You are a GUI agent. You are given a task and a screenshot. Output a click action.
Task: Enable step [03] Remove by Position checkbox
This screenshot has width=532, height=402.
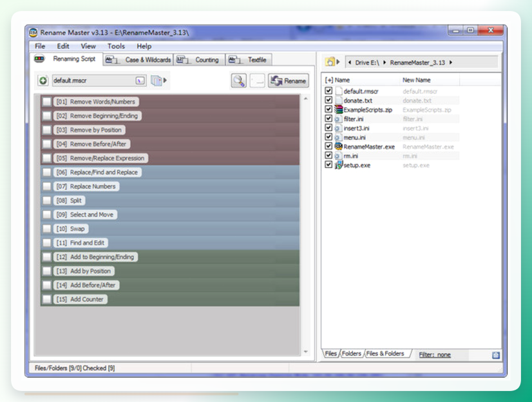(47, 130)
